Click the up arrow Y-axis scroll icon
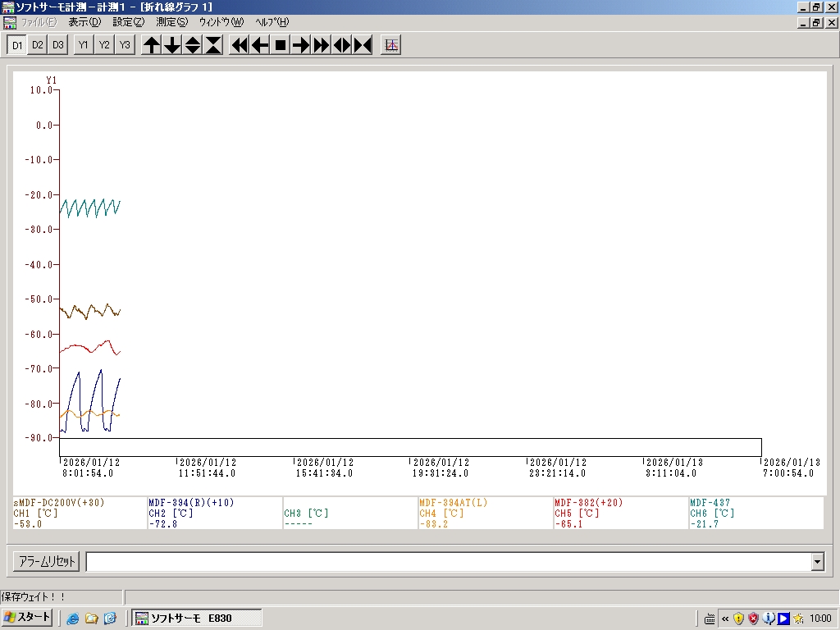The width and height of the screenshot is (840, 630). 152,45
